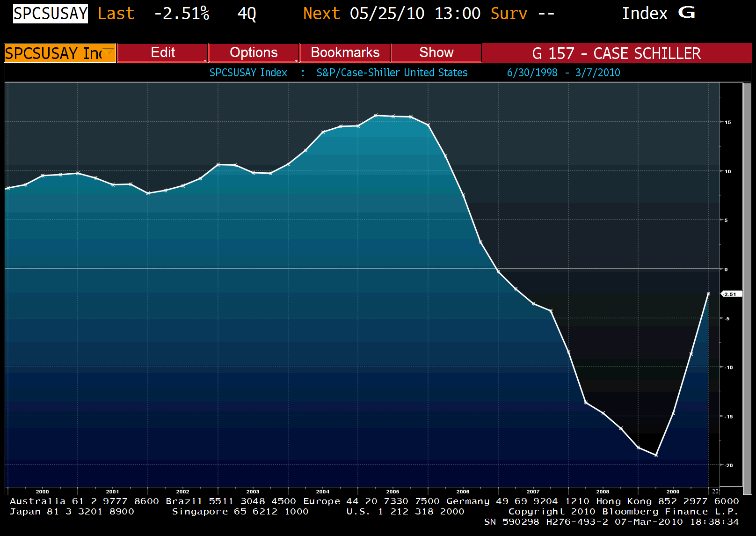The image size is (756, 536).
Task: Click the 2006 x-axis label
Action: [463, 492]
